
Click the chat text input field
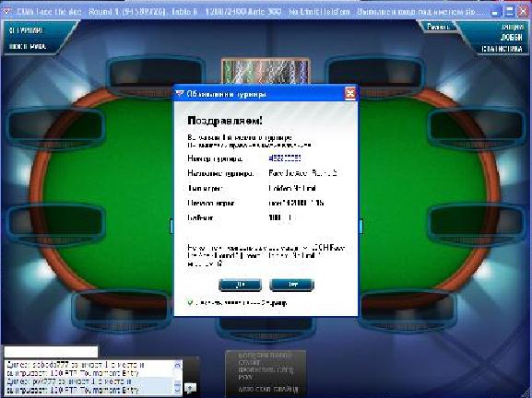tap(51, 352)
